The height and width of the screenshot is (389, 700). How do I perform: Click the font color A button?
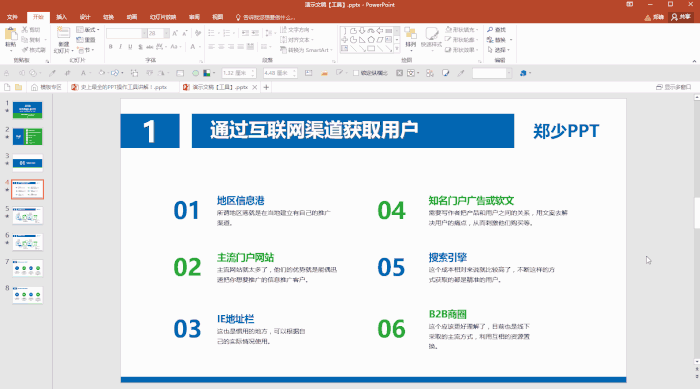click(193, 46)
